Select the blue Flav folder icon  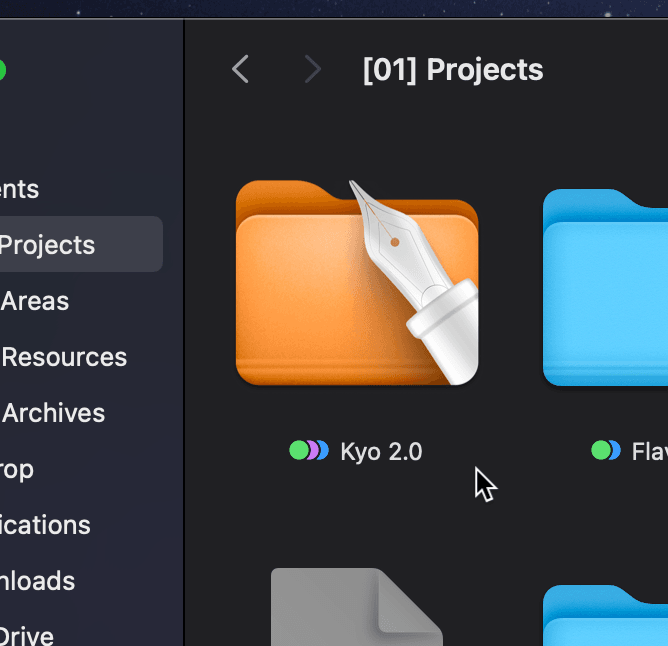click(606, 290)
